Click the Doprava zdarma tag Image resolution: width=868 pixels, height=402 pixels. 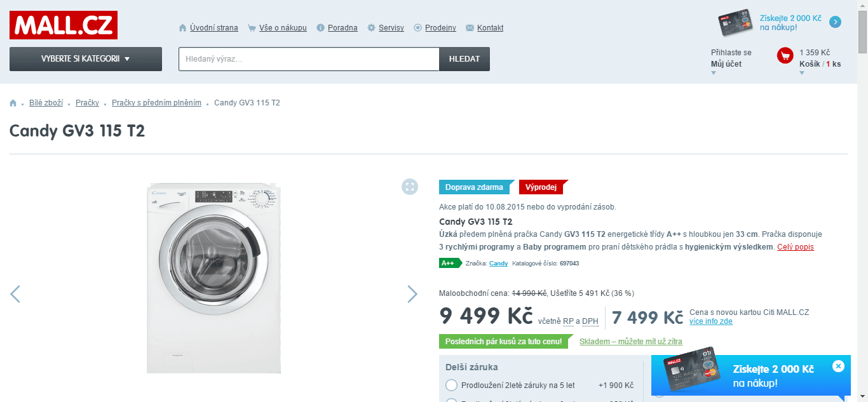click(x=475, y=187)
